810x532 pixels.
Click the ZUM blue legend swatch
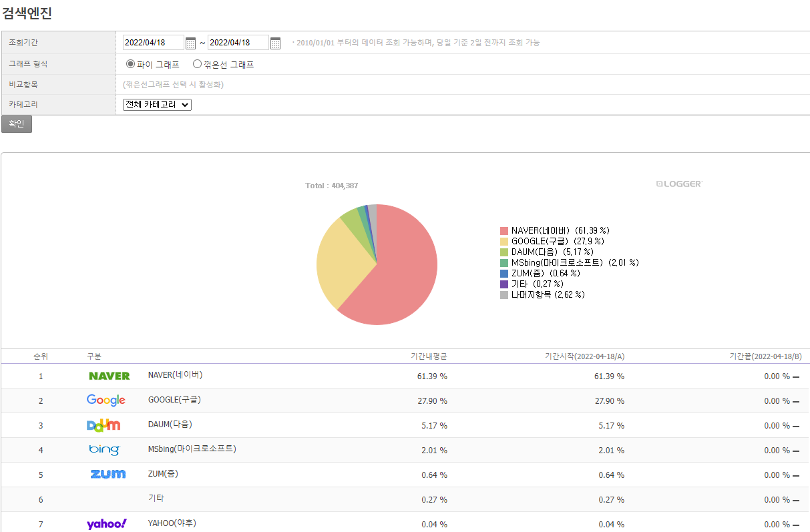[x=504, y=273]
